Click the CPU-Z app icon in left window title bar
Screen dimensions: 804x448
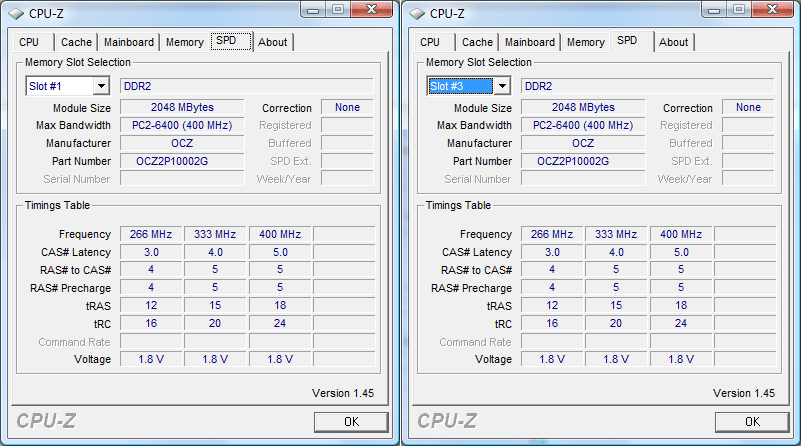(16, 14)
